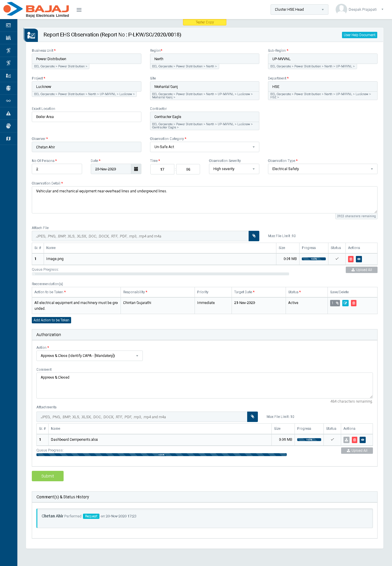The height and width of the screenshot is (566, 392).
Task: Click the Add Action to be Taken button
Action: (51, 320)
